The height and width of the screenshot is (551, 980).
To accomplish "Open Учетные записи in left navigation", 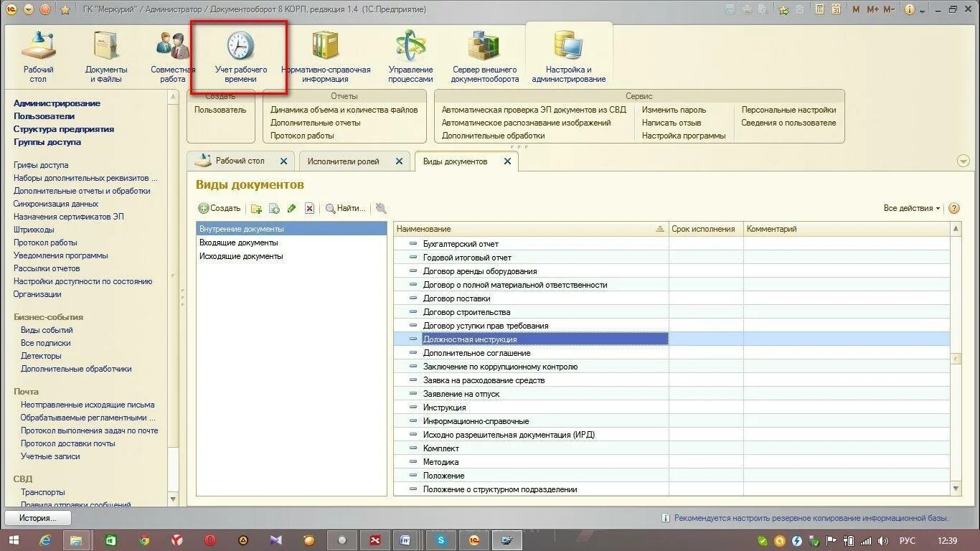I will (x=50, y=456).
